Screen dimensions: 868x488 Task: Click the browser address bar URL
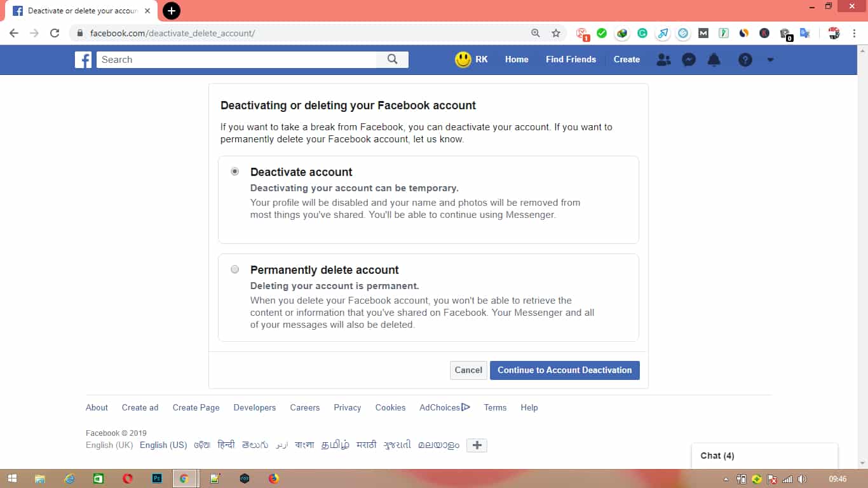[172, 33]
